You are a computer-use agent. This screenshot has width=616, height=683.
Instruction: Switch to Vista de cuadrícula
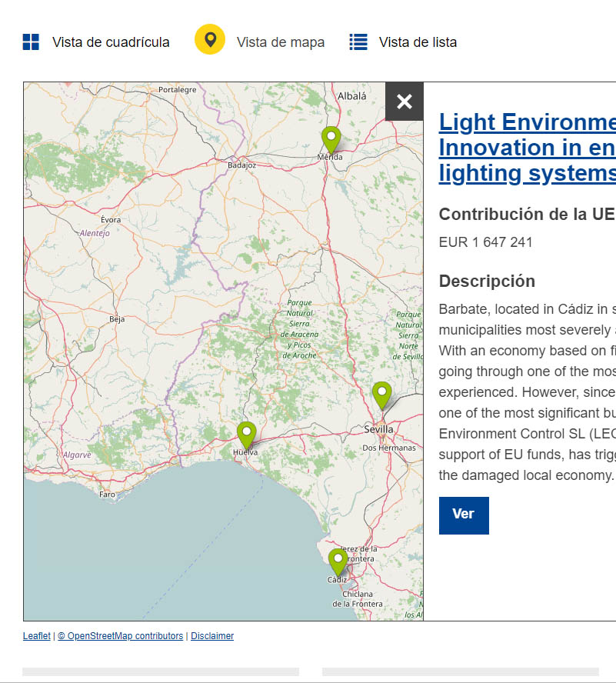point(111,42)
